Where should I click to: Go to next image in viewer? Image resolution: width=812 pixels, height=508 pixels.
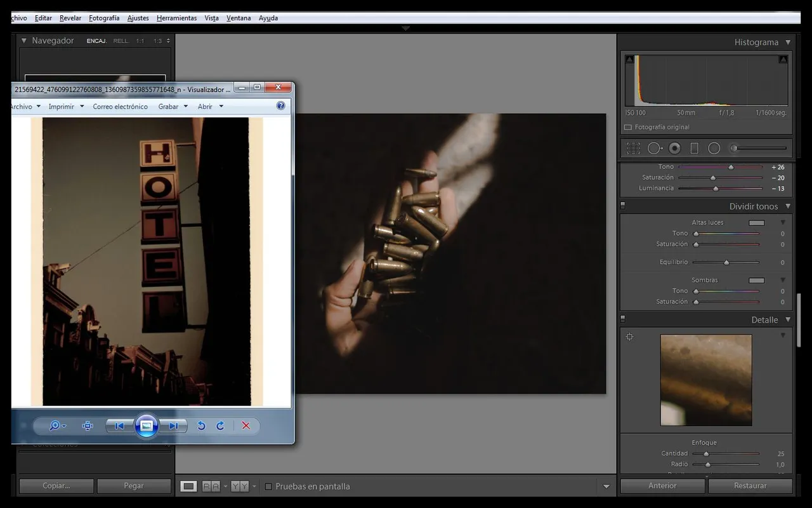pyautogui.click(x=174, y=426)
